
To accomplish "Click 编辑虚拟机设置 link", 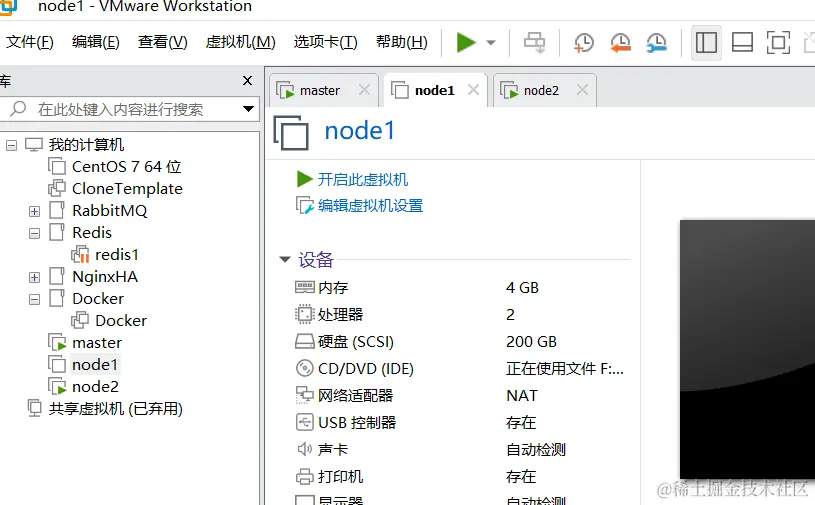I will tap(371, 206).
